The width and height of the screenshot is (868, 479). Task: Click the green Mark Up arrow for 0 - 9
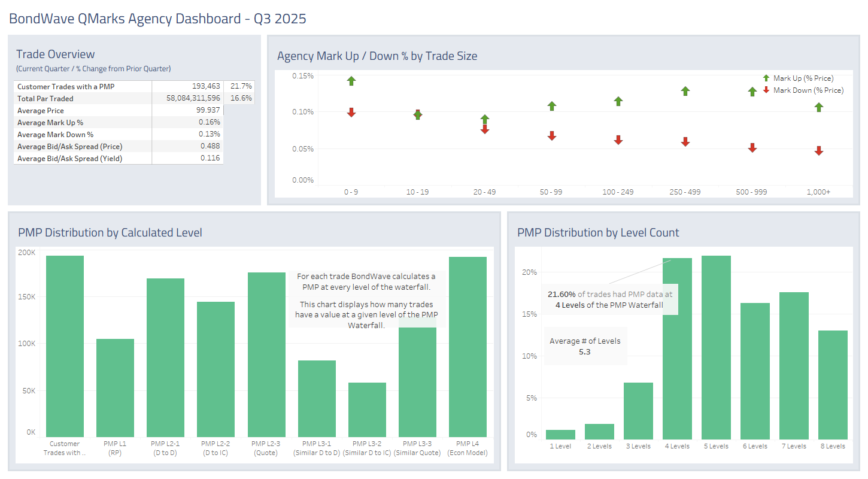coord(351,81)
